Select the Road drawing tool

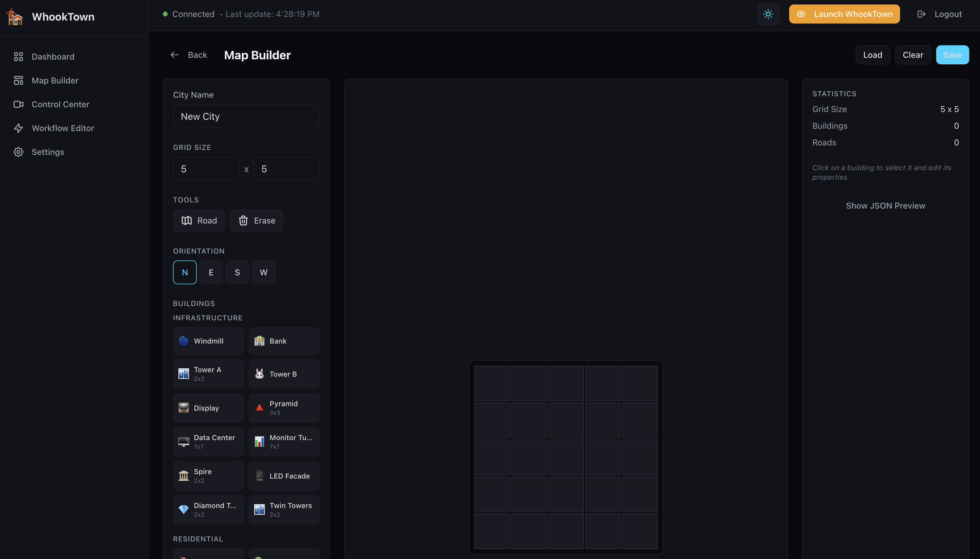click(199, 221)
